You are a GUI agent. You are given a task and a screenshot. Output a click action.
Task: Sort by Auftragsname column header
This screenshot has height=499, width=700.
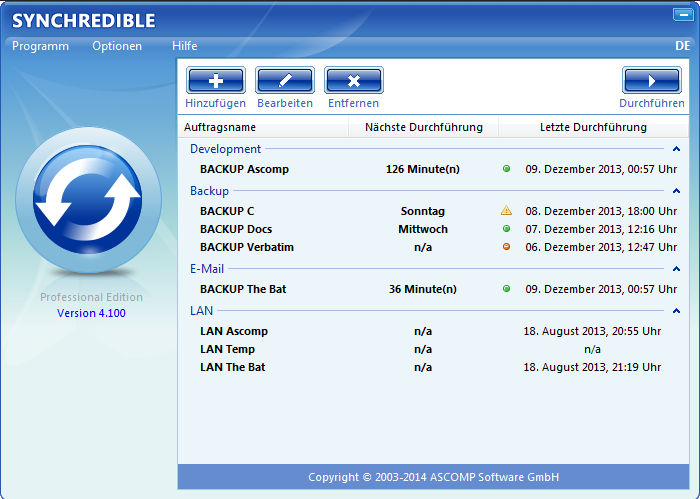[220, 127]
